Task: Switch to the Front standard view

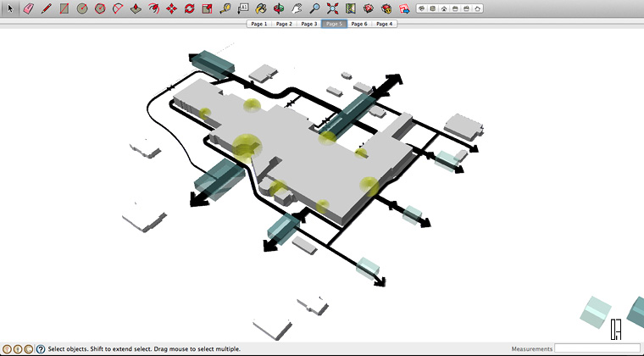Action: [x=444, y=8]
